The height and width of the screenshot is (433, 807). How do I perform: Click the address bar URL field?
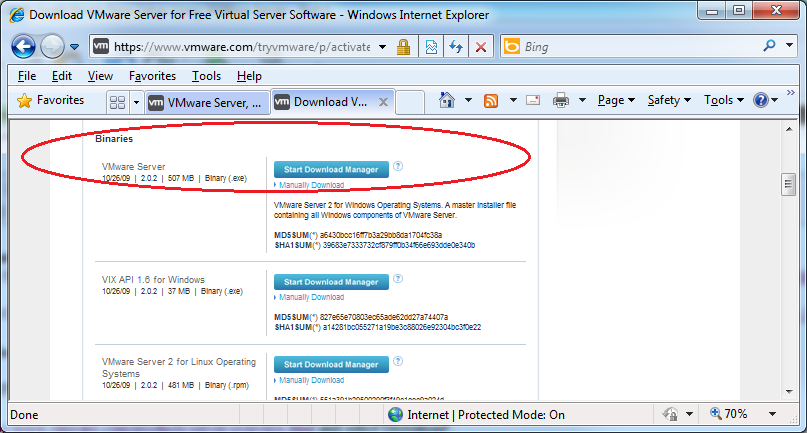(242, 47)
